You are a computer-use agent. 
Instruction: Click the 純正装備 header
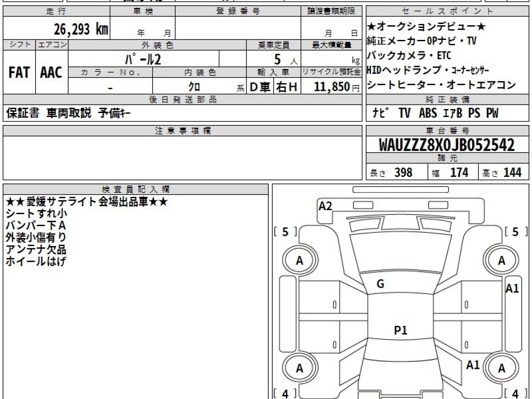point(448,100)
